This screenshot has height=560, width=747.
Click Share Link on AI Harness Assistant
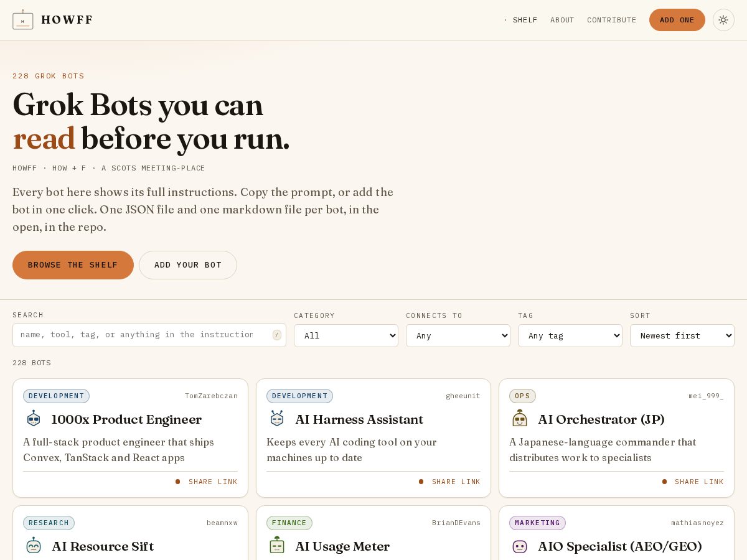click(449, 482)
